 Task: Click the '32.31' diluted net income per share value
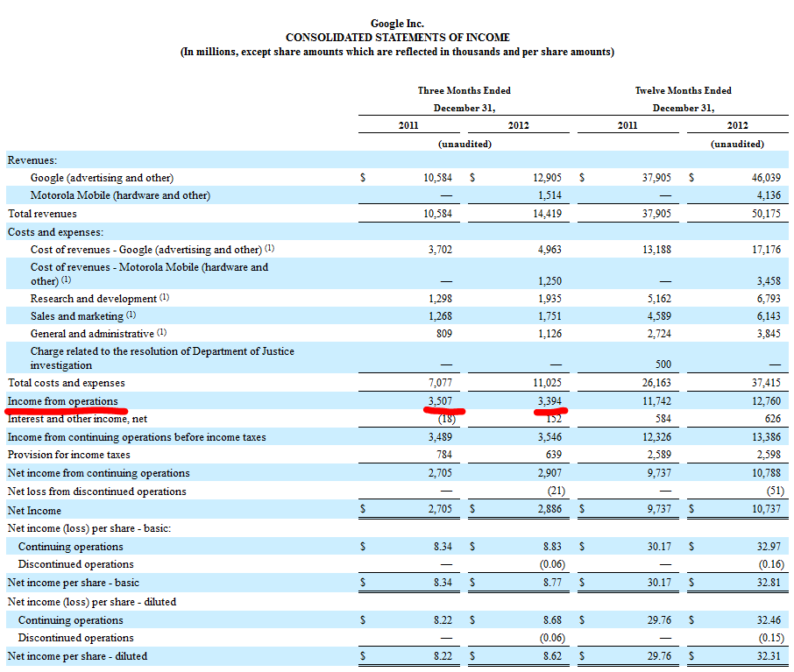click(769, 656)
